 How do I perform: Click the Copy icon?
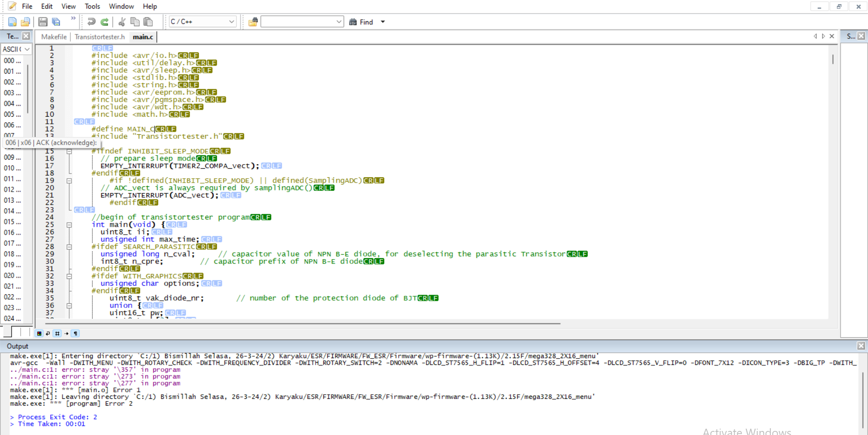(x=135, y=22)
